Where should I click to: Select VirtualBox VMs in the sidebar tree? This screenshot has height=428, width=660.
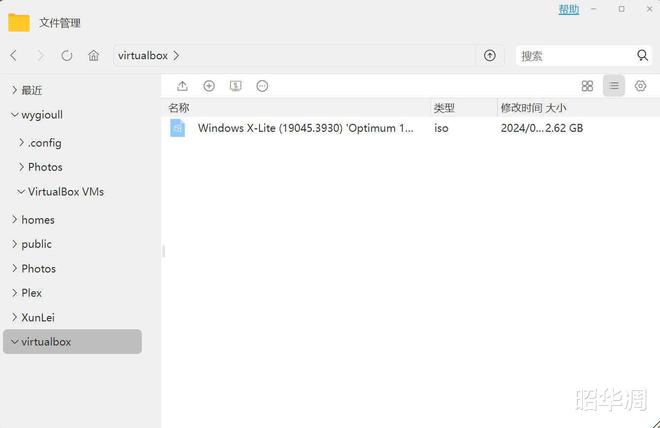66,191
